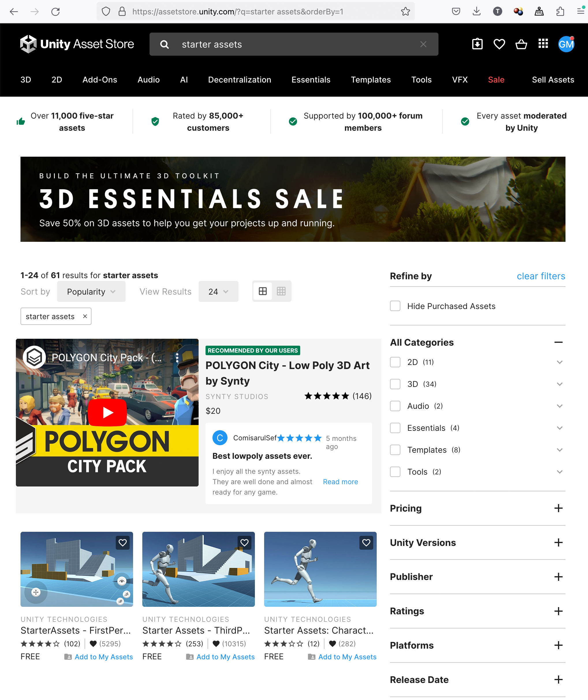Switch to the dense small grid view
Viewport: 588px width, 700px height.
point(281,291)
